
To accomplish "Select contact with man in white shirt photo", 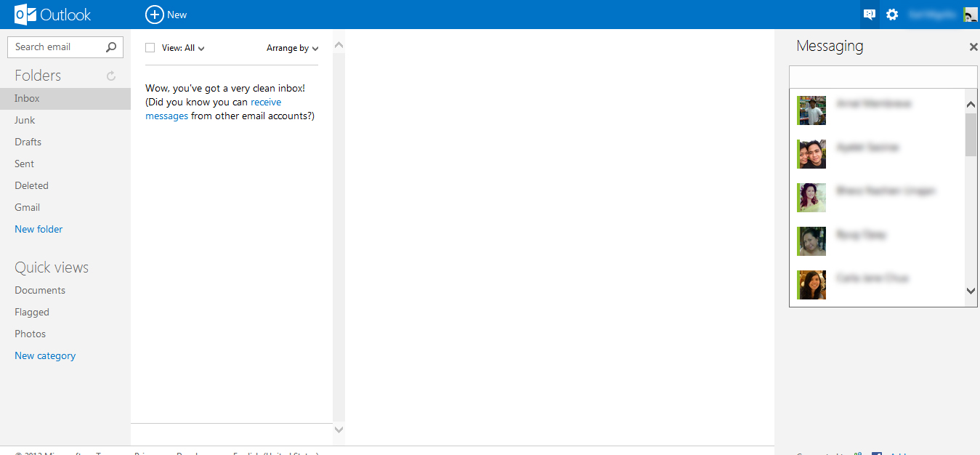I will pyautogui.click(x=811, y=110).
